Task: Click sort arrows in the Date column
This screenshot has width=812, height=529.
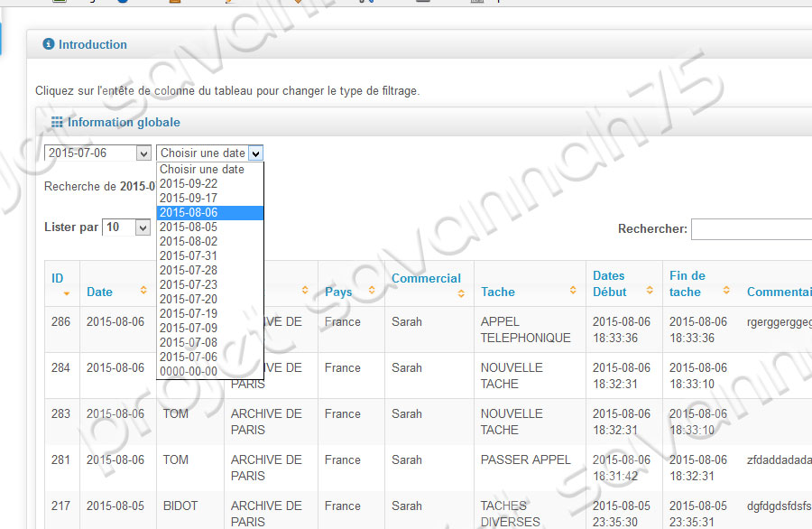Action: point(143,291)
